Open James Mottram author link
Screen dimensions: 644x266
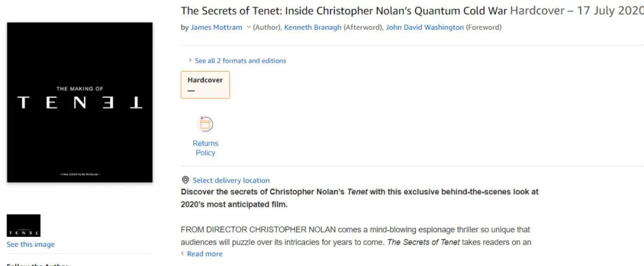[x=216, y=27]
